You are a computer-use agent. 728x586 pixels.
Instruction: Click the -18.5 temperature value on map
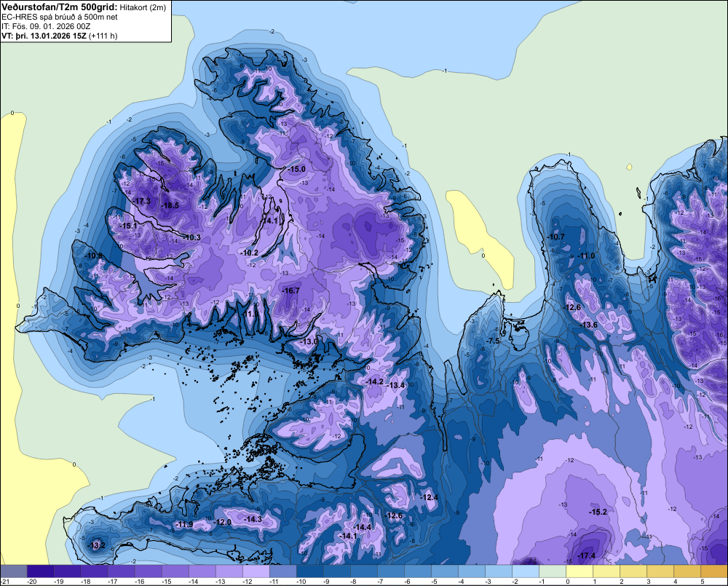tap(170, 205)
